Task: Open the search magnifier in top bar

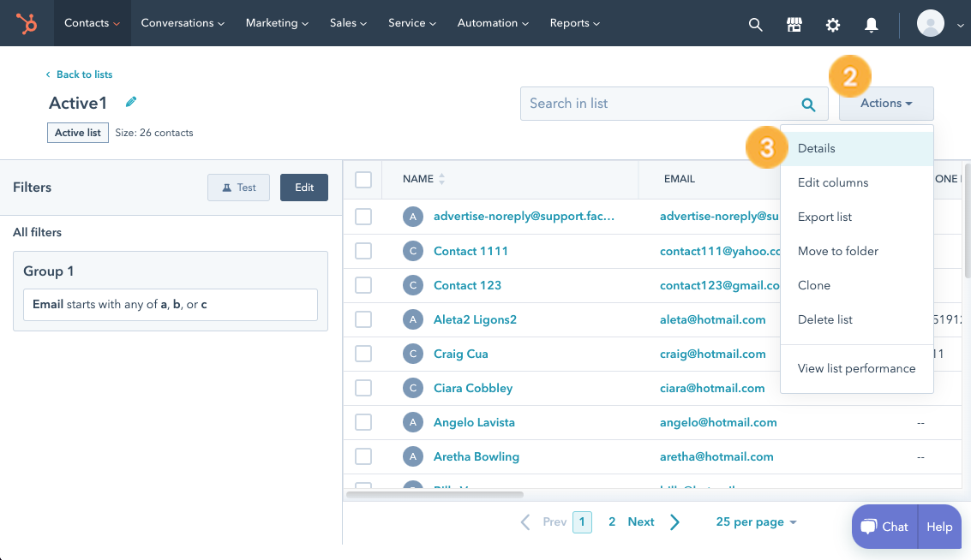Action: point(755,24)
